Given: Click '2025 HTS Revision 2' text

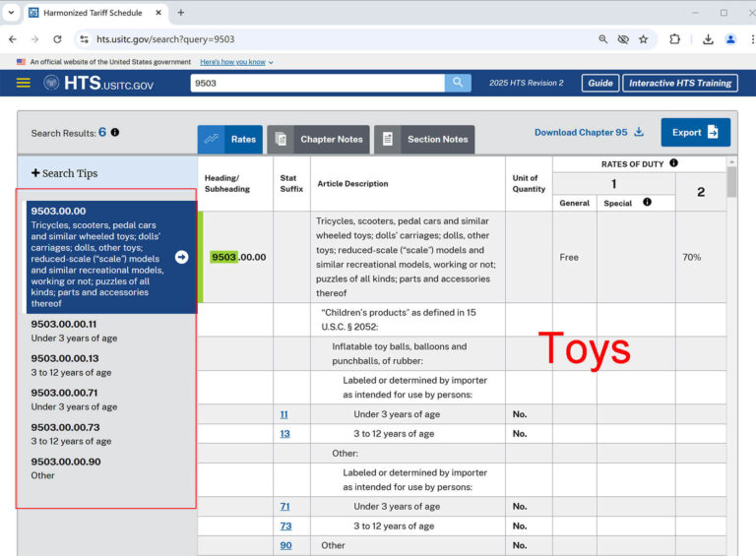Looking at the screenshot, I should pyautogui.click(x=526, y=83).
